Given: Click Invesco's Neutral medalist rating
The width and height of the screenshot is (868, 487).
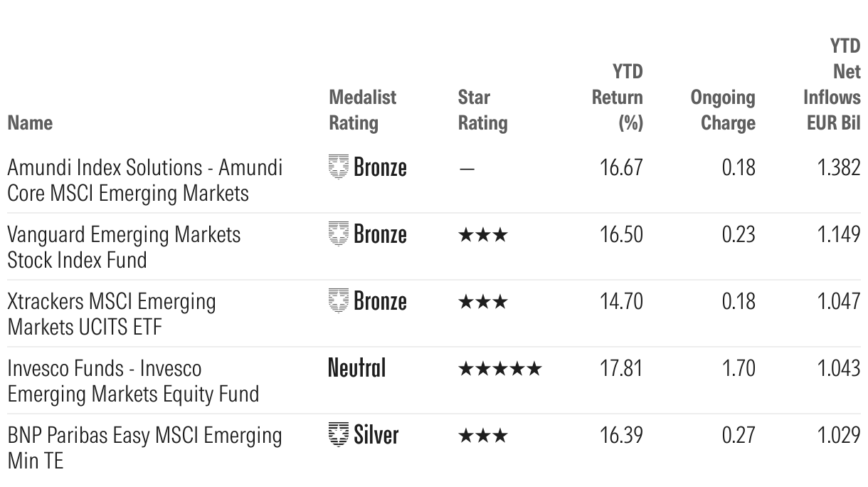Looking at the screenshot, I should pyautogui.click(x=356, y=368).
